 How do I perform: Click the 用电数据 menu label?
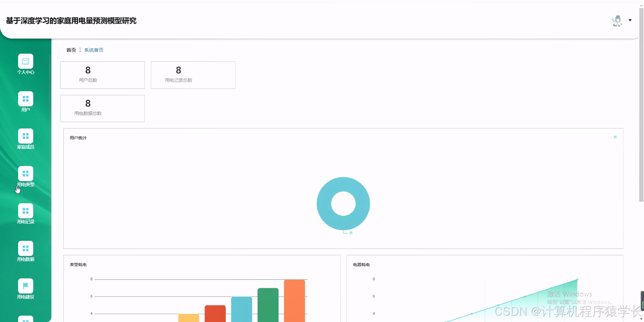[x=25, y=259]
